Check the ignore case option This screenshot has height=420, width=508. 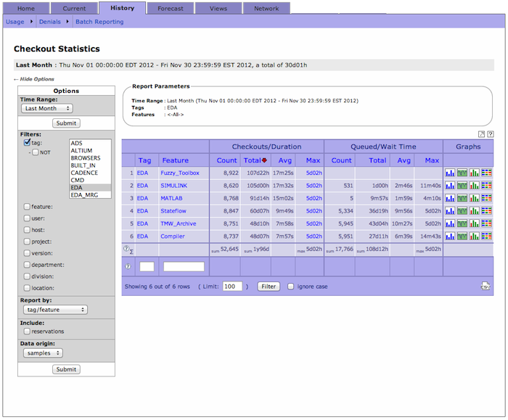click(x=291, y=287)
